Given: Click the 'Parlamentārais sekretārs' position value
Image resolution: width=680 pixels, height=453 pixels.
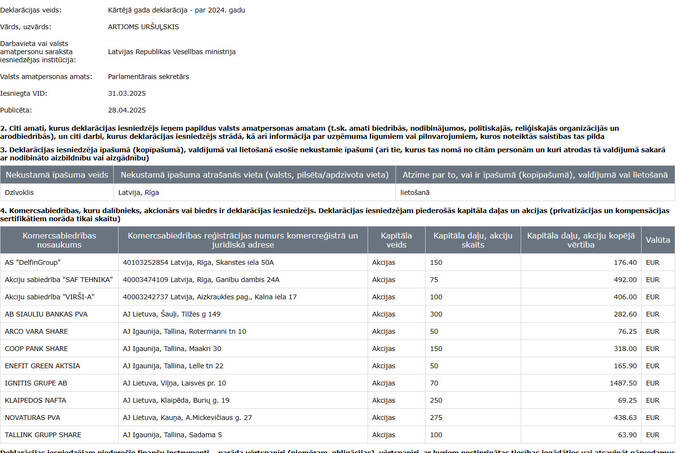Looking at the screenshot, I should 148,76.
